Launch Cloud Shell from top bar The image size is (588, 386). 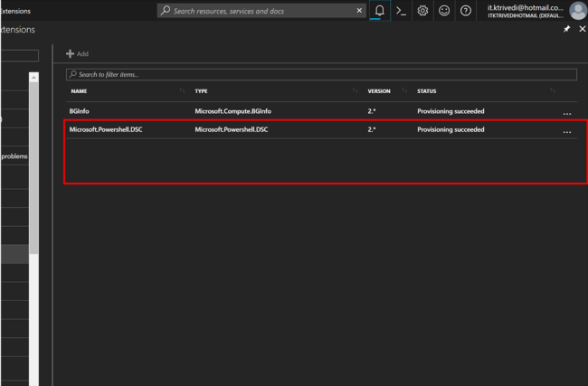(402, 11)
